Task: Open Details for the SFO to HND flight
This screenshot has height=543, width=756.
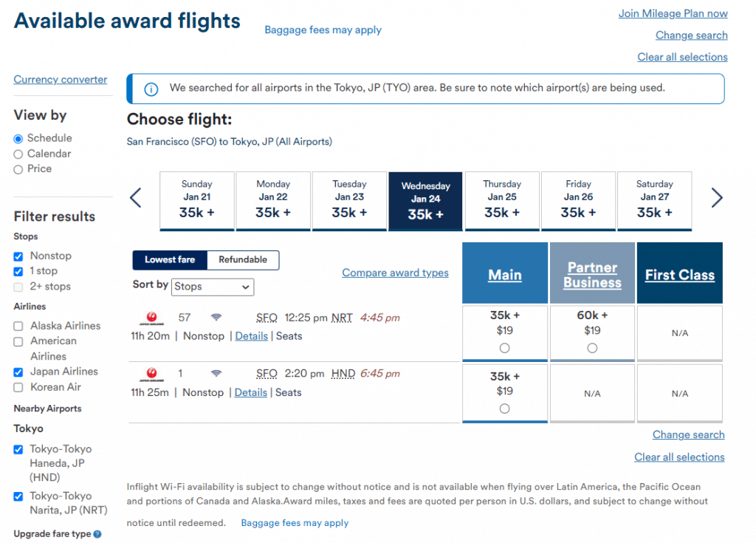Action: [251, 392]
